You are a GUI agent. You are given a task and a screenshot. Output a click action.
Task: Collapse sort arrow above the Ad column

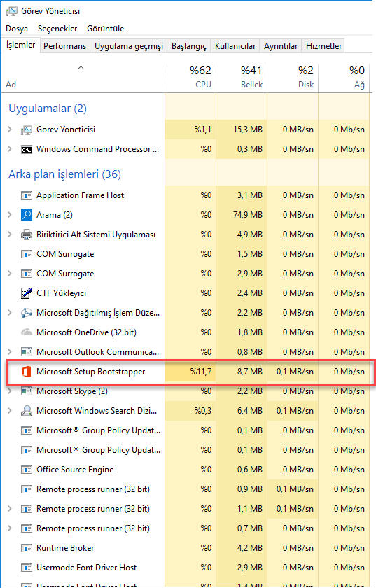click(81, 68)
